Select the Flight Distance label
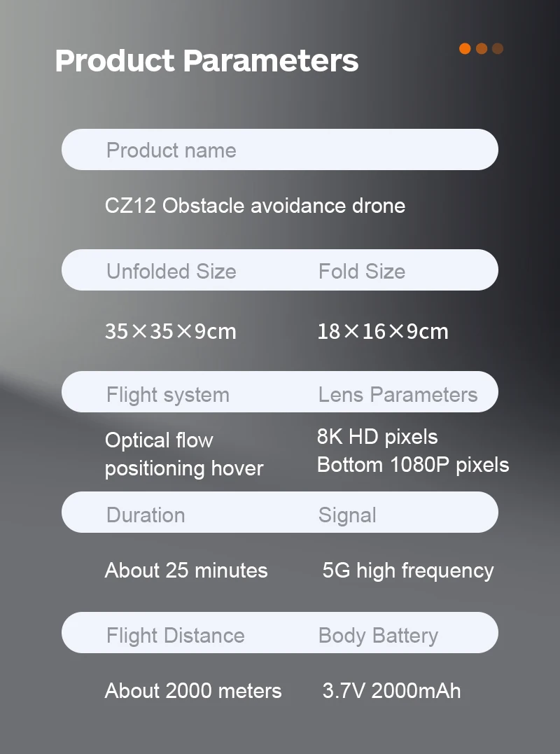560x754 pixels. 175,635
